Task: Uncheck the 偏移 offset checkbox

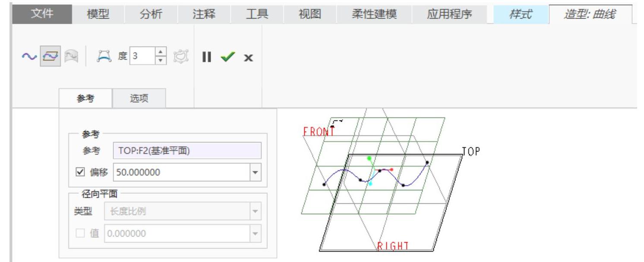Action: coord(79,173)
